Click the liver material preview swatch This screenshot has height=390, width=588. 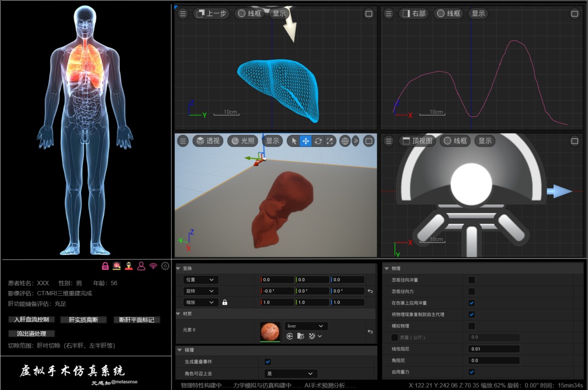pyautogui.click(x=270, y=332)
